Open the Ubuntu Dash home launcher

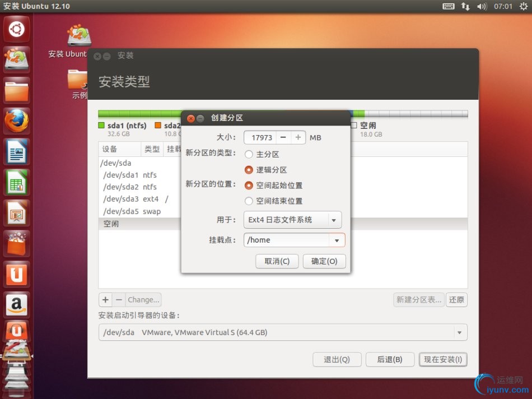(x=17, y=29)
